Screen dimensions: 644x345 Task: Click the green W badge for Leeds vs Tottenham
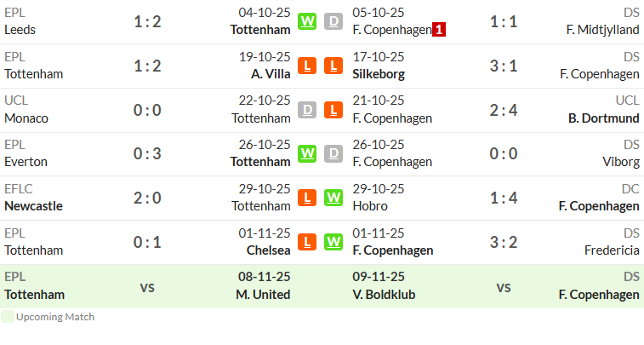coord(307,21)
